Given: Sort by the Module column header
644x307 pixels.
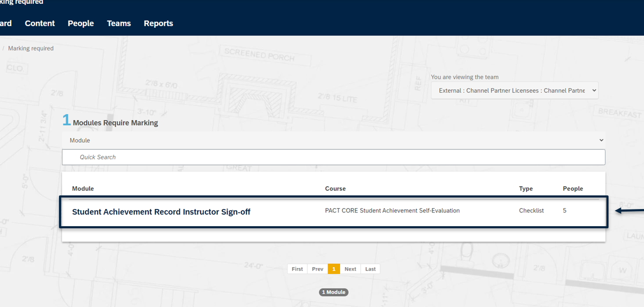Looking at the screenshot, I should pyautogui.click(x=83, y=189).
